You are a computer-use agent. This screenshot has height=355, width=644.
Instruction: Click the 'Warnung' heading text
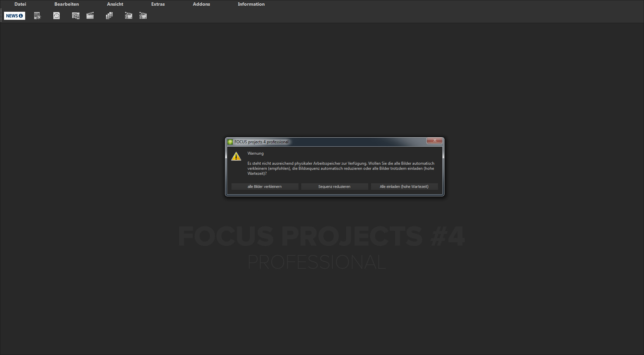pyautogui.click(x=256, y=153)
